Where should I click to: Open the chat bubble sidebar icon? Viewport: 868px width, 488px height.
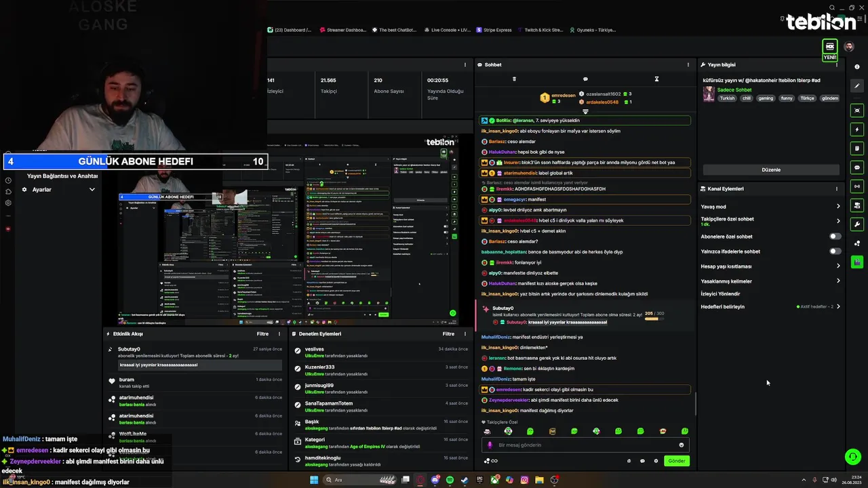point(857,167)
